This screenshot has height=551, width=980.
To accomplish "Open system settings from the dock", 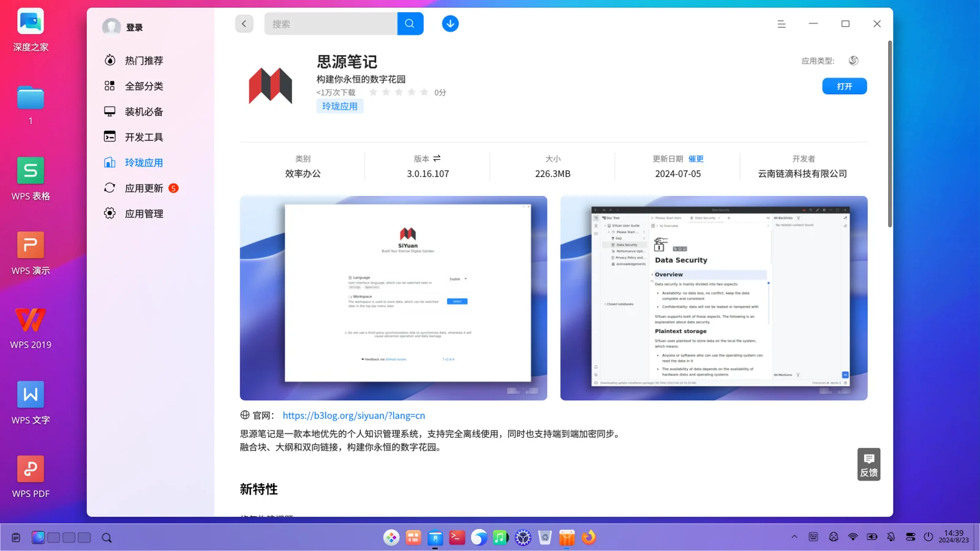I will pyautogui.click(x=523, y=538).
